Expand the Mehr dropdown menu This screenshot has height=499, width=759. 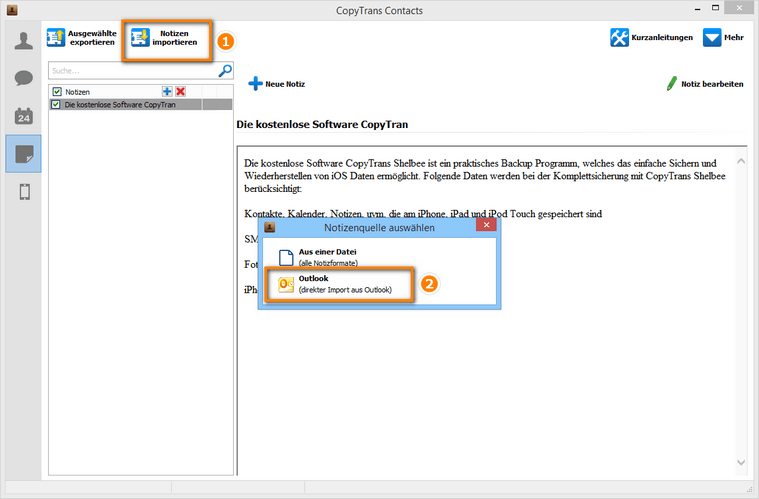[723, 38]
